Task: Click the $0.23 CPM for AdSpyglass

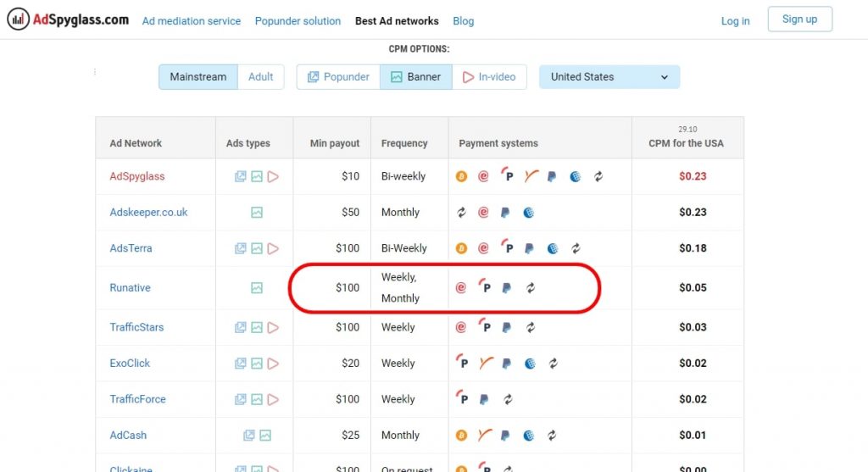Action: (x=693, y=176)
